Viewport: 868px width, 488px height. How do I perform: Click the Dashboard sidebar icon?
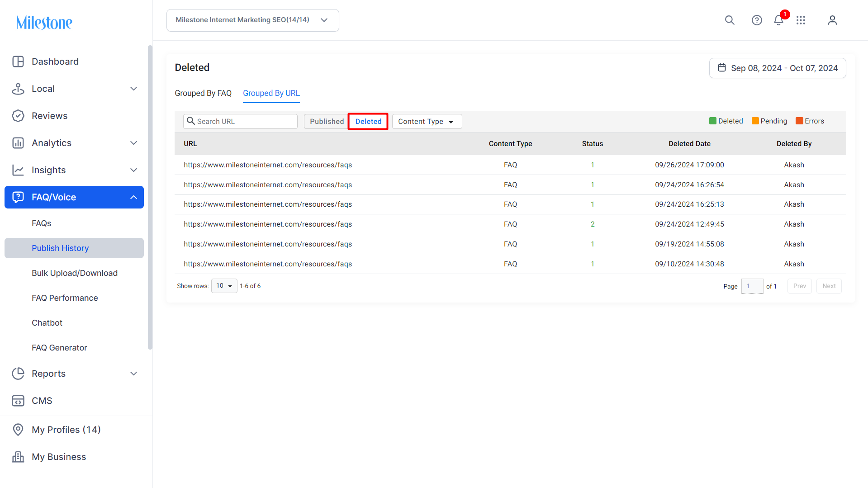coord(18,62)
